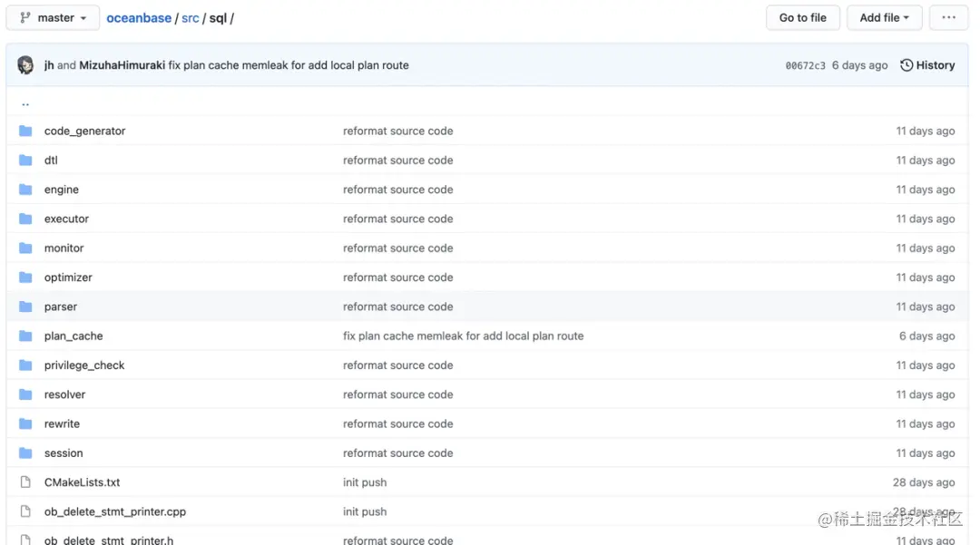The width and height of the screenshot is (980, 545).
Task: Click the CMakeLists.txt file icon
Action: click(25, 482)
